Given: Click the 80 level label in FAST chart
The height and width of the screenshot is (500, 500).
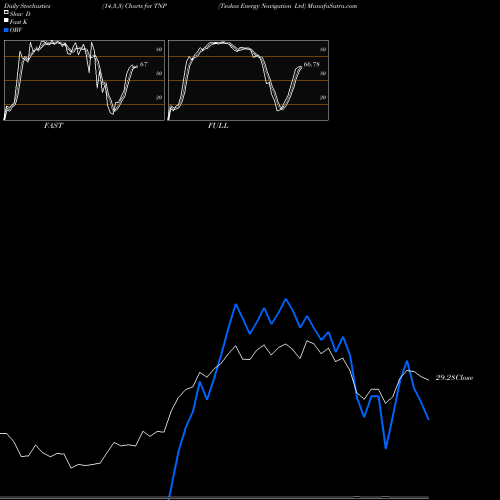Looking at the screenshot, I should click(159, 49).
